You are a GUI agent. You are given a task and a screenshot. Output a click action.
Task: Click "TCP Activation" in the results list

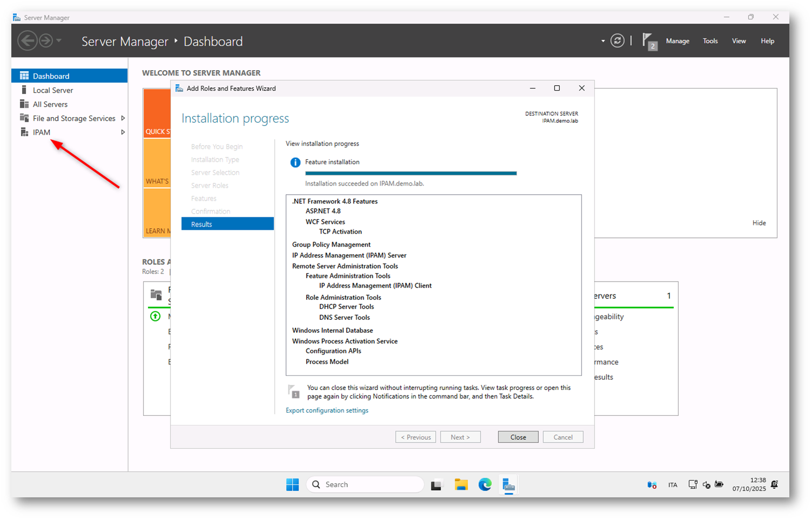click(x=340, y=231)
